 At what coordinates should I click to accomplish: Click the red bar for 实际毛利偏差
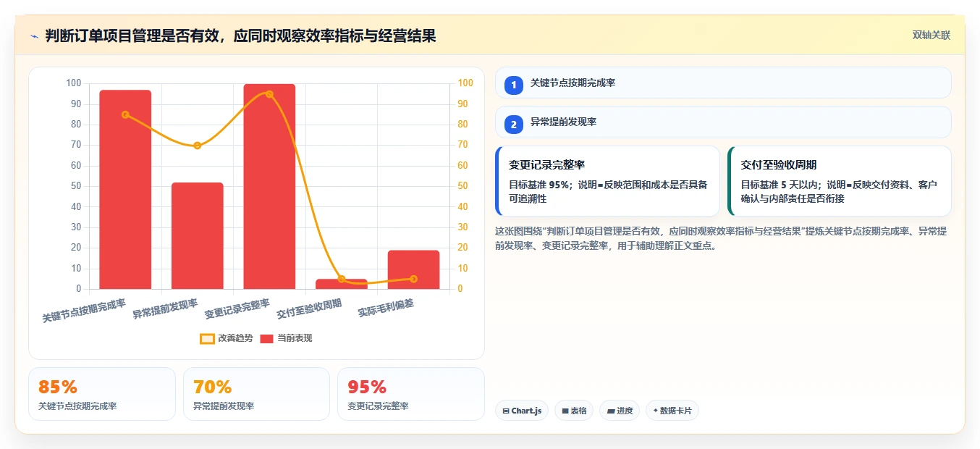point(413,269)
